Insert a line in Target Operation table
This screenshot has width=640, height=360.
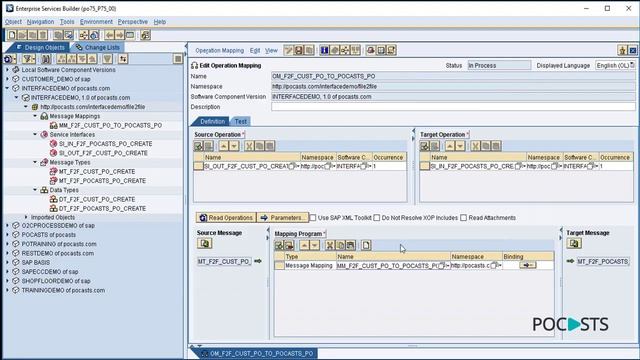pos(424,146)
